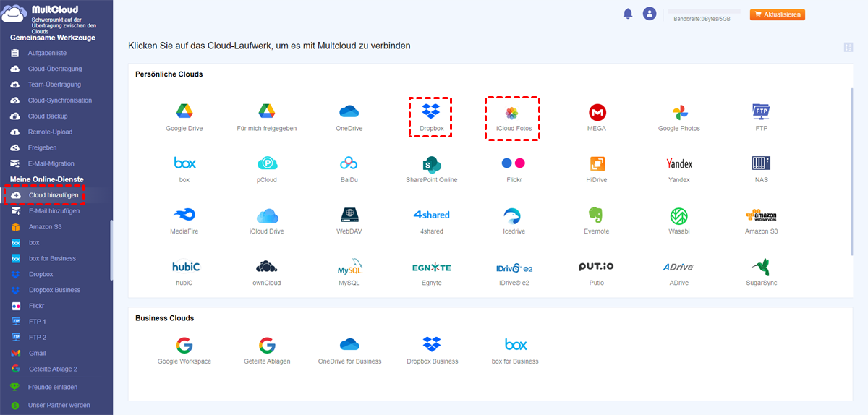868x415 pixels.
Task: Add a NAS device
Action: [761, 170]
